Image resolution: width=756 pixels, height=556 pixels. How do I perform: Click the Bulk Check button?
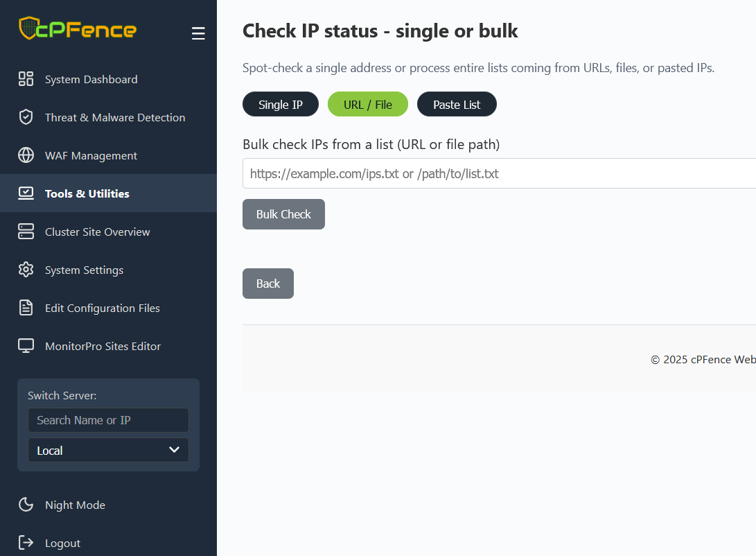click(x=283, y=214)
